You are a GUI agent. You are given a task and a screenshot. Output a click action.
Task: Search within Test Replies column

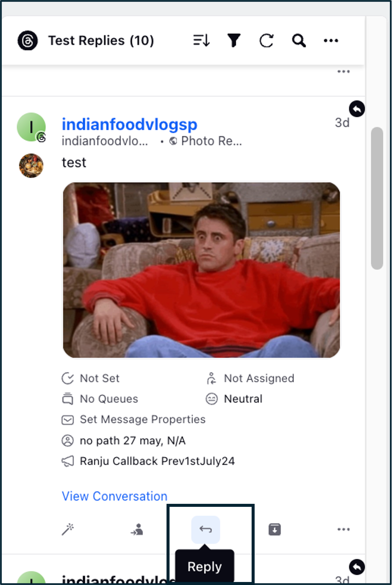299,41
